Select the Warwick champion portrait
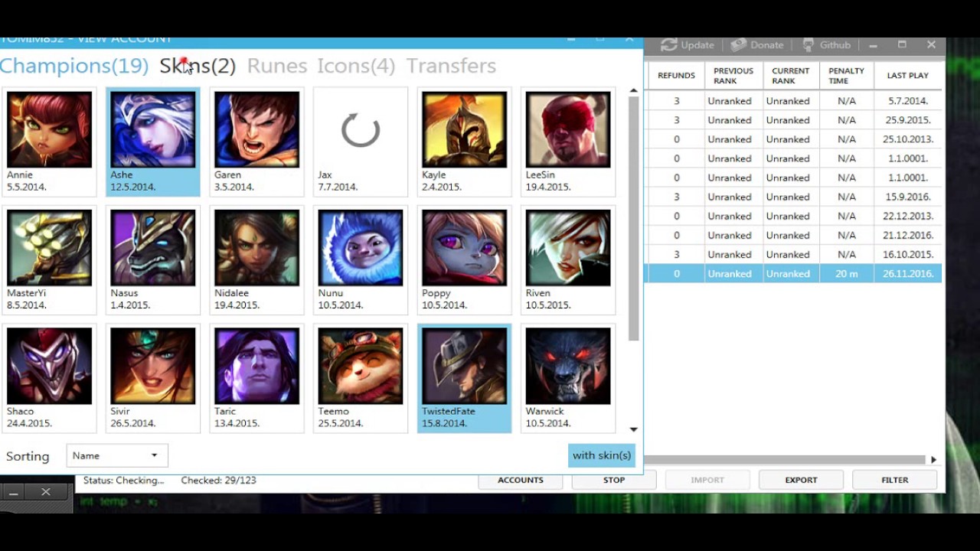 tap(568, 366)
